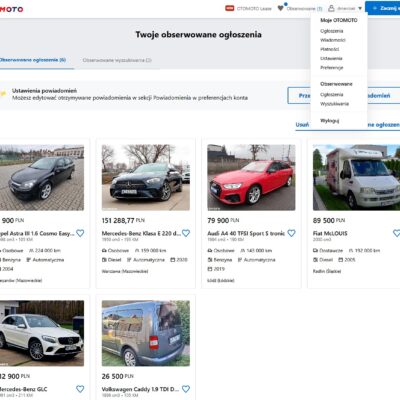Click the 89 500 PLN price
The height and width of the screenshot is (400, 400).
(x=329, y=220)
